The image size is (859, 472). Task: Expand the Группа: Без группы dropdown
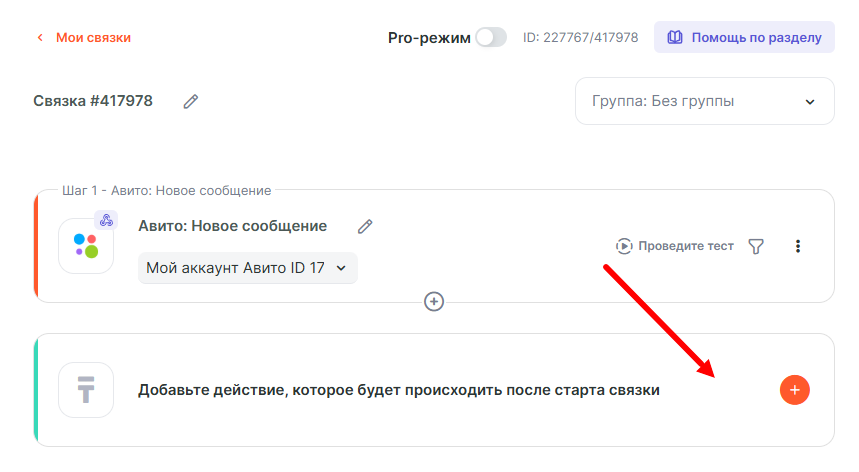(704, 101)
